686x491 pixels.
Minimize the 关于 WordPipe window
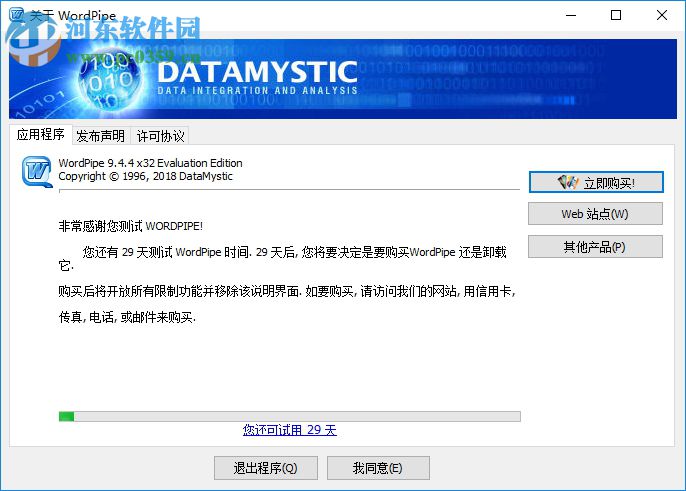coord(571,15)
